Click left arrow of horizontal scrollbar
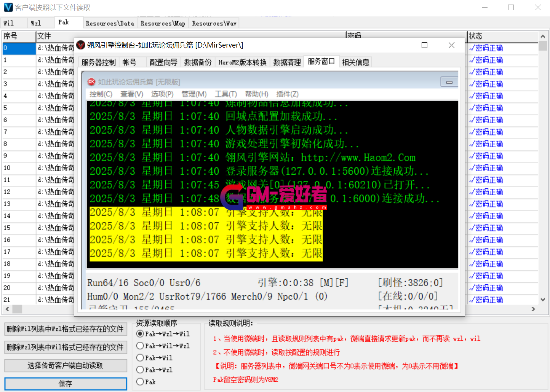Viewport: 550px width, 392px height. click(7, 309)
